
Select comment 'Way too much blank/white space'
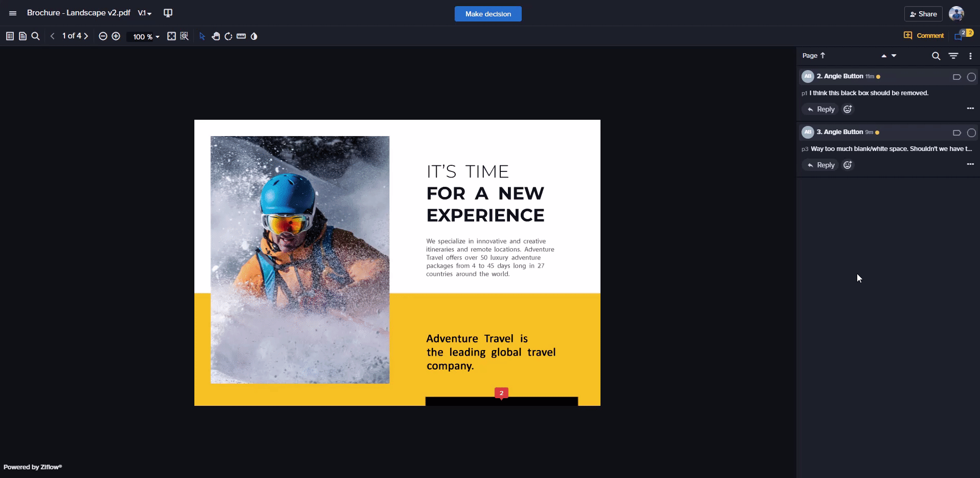891,148
